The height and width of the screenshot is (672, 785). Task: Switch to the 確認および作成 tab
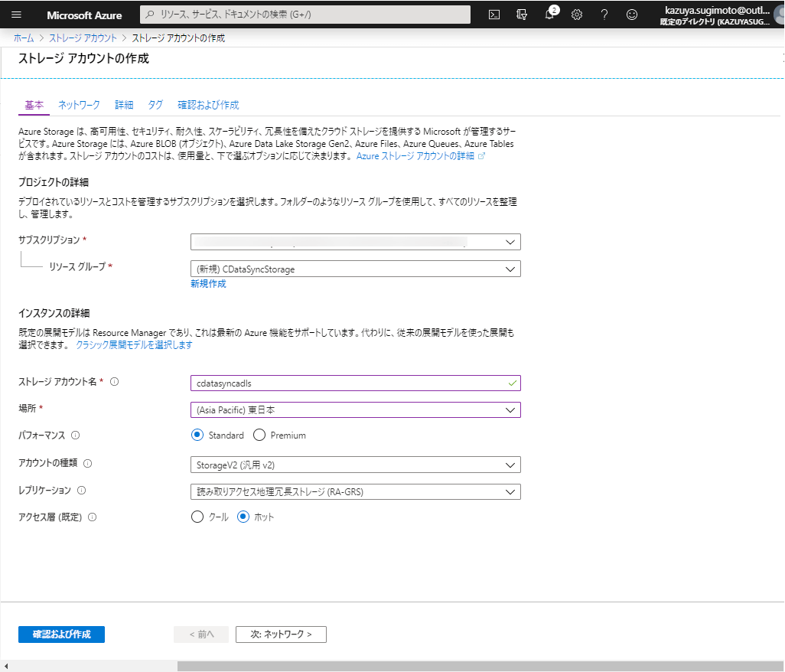coord(208,105)
